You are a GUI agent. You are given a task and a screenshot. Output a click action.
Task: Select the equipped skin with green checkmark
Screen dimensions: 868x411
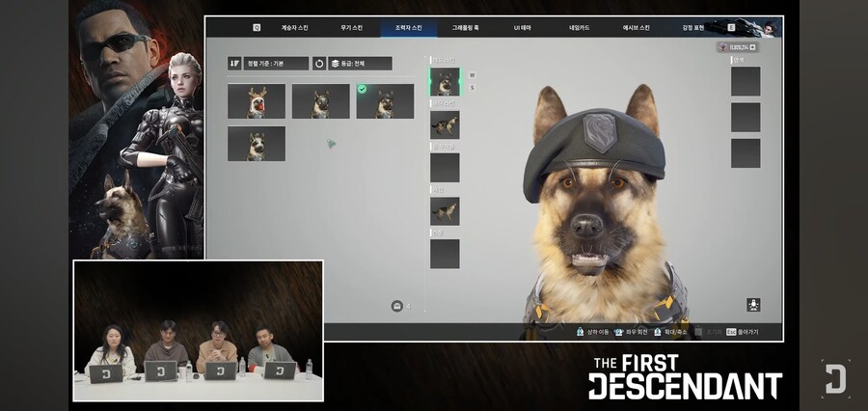coord(385,101)
